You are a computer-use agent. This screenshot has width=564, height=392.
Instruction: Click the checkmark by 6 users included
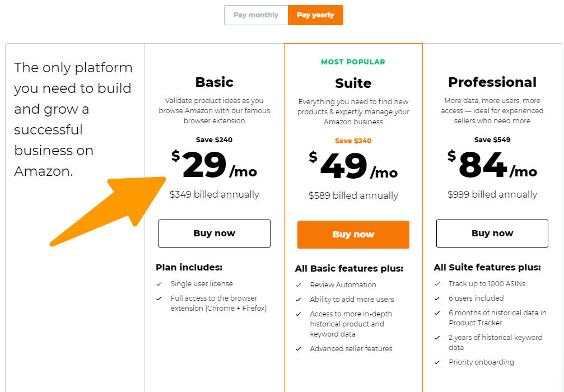point(437,298)
